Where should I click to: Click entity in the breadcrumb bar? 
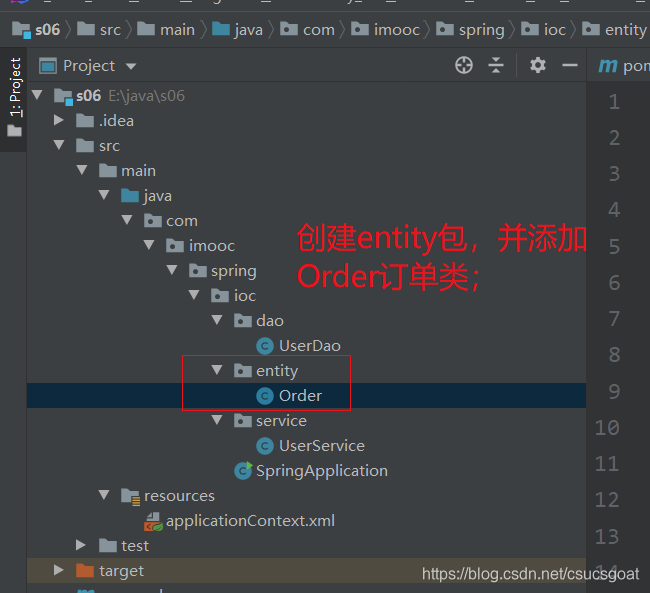(626, 30)
